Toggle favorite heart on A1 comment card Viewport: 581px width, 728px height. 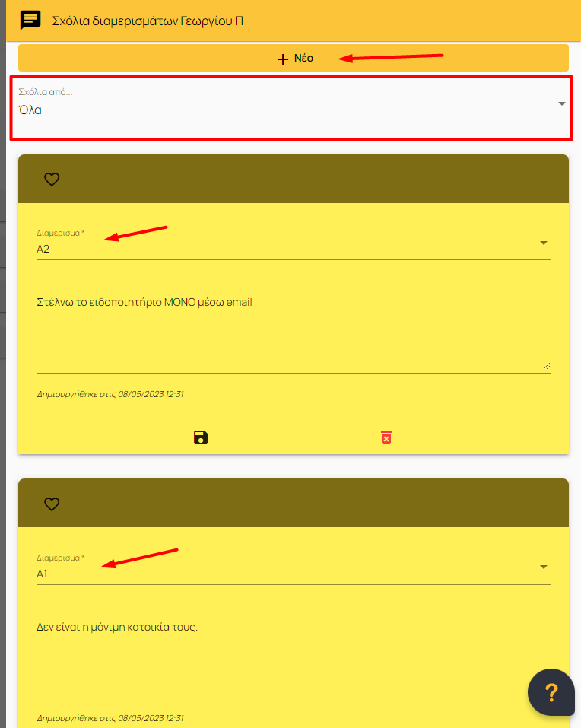[x=52, y=504]
